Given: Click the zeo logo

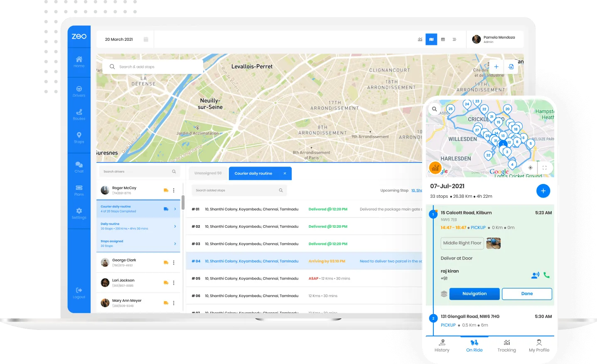Looking at the screenshot, I should click(79, 37).
